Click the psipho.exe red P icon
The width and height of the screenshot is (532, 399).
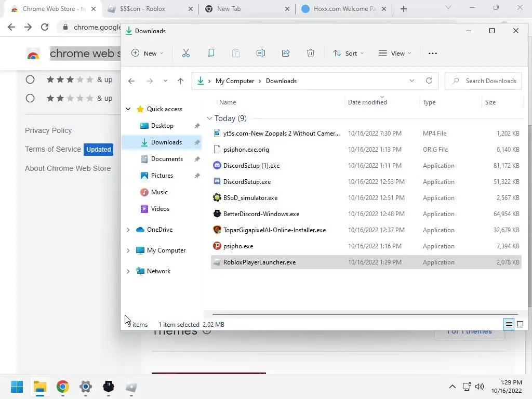(x=217, y=246)
